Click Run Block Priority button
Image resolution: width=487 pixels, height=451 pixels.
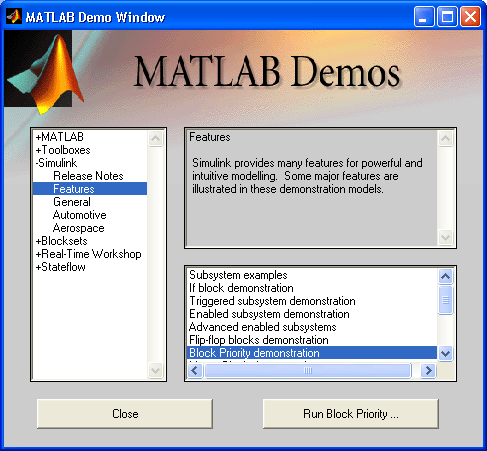point(351,414)
